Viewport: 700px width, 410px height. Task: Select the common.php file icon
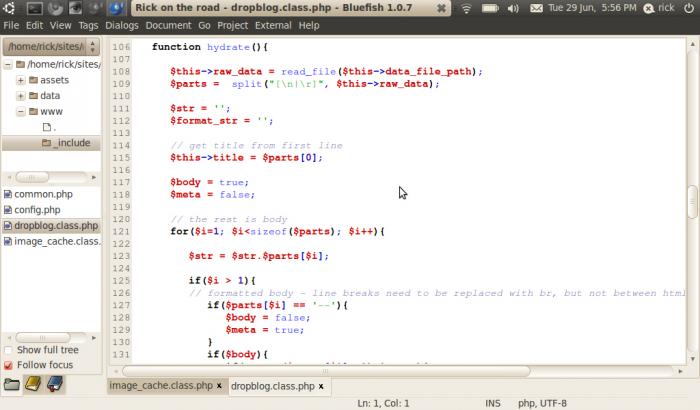(8, 194)
